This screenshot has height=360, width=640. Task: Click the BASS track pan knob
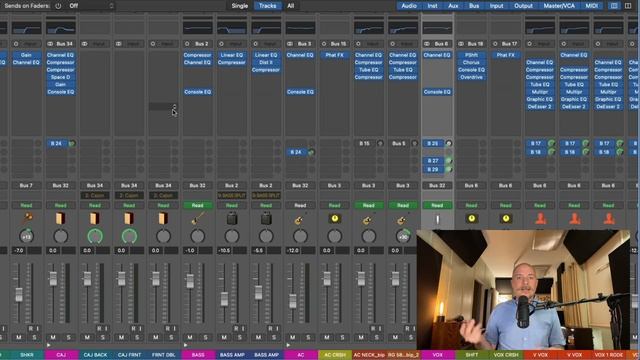[198, 236]
